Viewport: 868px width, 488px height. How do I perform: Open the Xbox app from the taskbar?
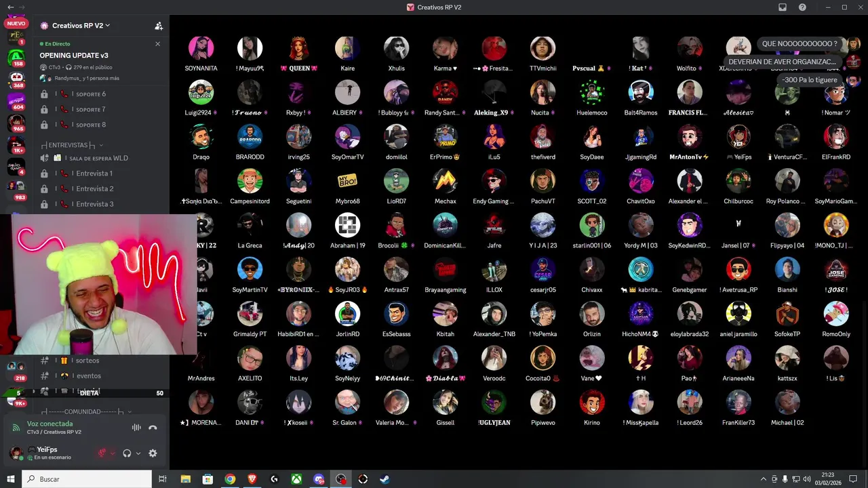click(296, 479)
